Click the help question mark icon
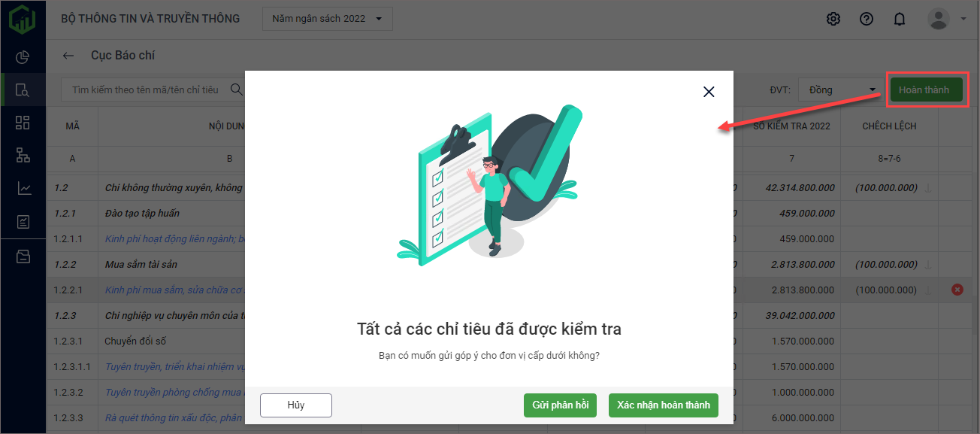Screen dimensions: 980x434 tap(866, 19)
